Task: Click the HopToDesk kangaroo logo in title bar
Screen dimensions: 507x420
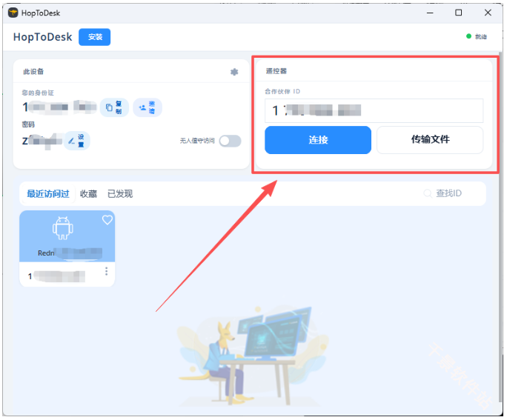Action: [13, 13]
